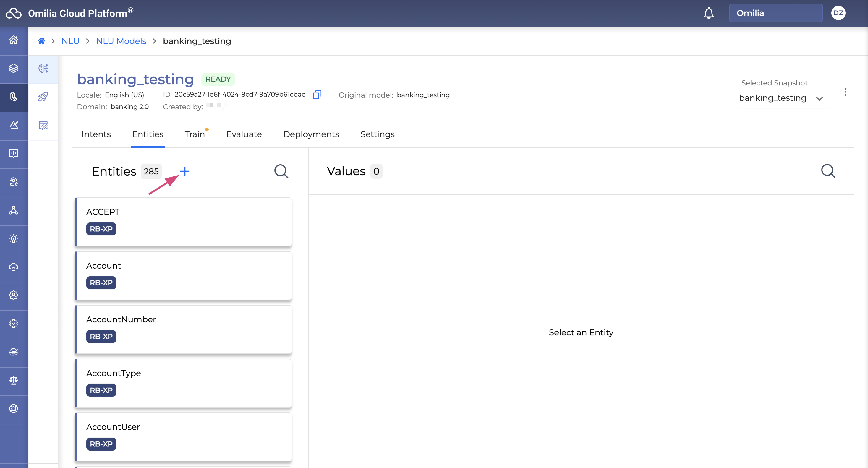Open the search icon in Entities panel
Viewport: 868px width, 468px height.
(x=281, y=171)
